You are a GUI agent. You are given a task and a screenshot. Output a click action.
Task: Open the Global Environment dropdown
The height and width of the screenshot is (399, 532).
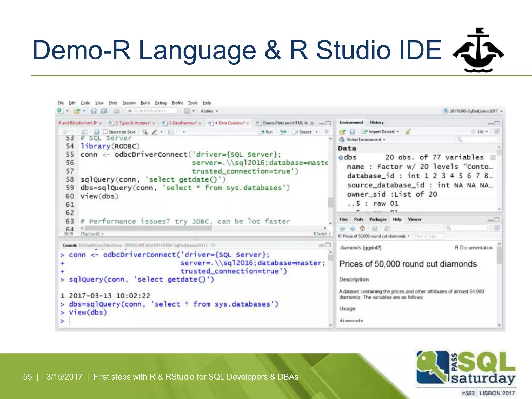click(x=362, y=139)
